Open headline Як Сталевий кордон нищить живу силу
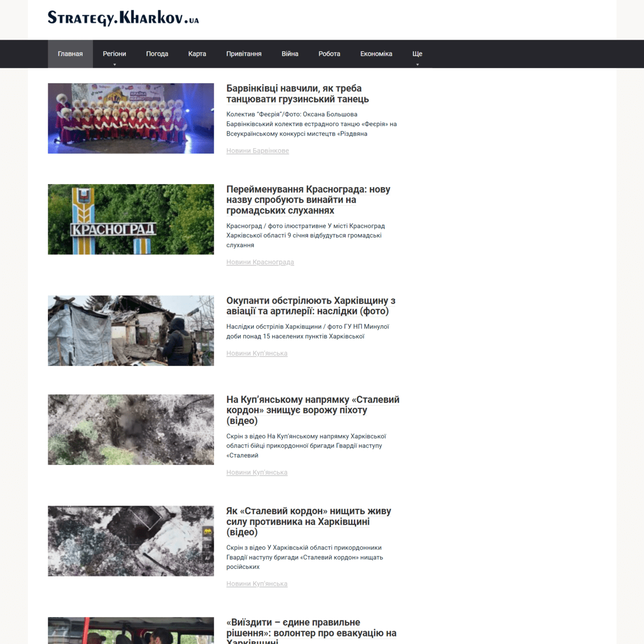The width and height of the screenshot is (644, 644). coord(309,522)
